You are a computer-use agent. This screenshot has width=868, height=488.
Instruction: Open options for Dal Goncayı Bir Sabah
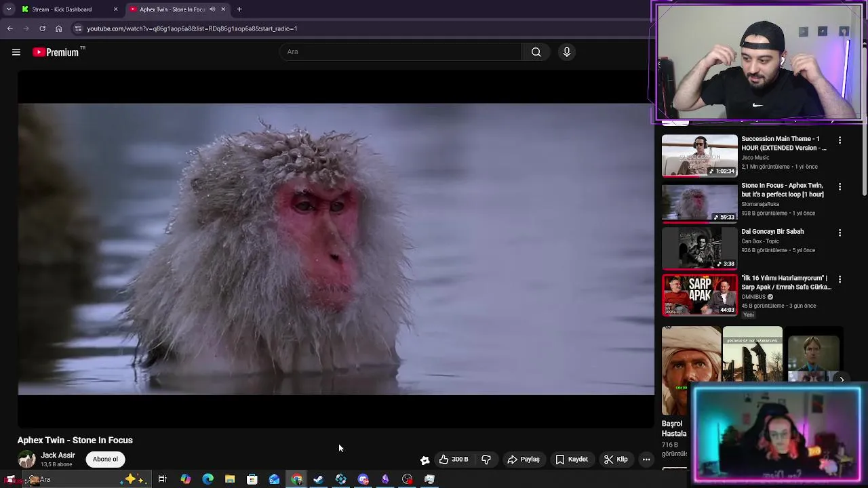840,232
